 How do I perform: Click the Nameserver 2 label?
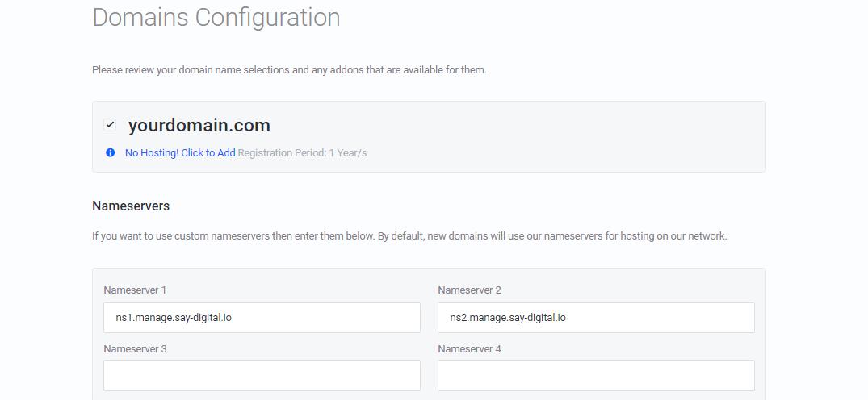click(x=469, y=290)
